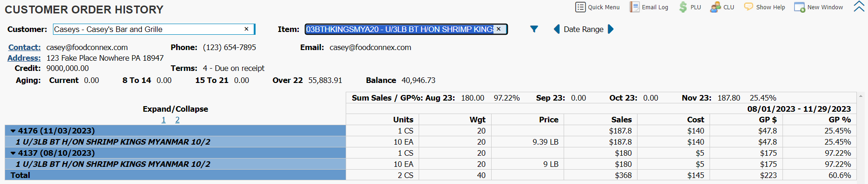Select shrimp item row under order 4176
868x184 pixels.
175,142
